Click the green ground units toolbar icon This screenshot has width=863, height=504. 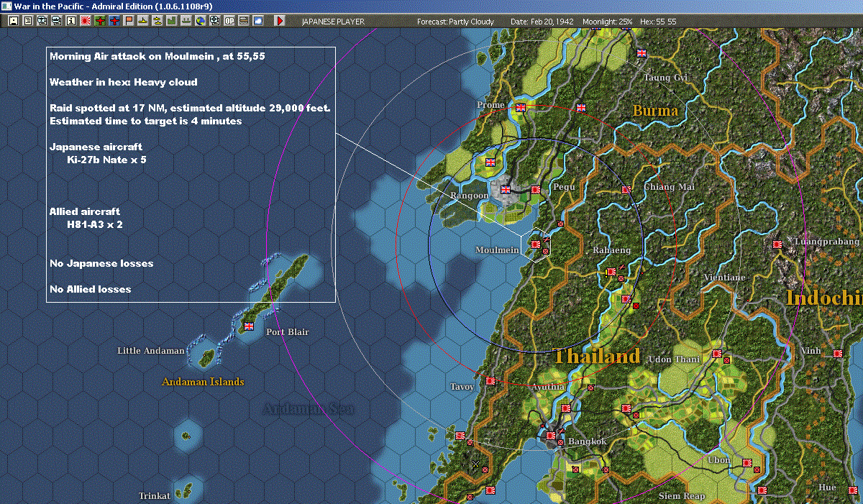(x=186, y=21)
